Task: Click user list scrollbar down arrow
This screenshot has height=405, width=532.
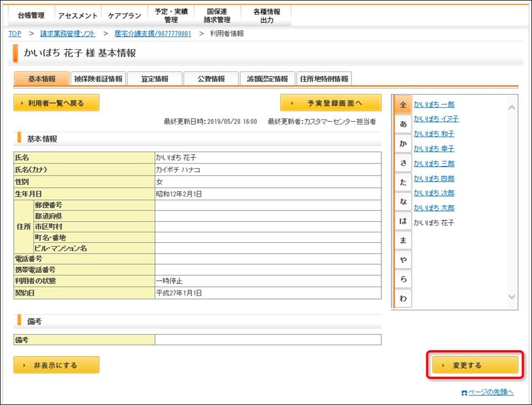Action: [x=512, y=297]
